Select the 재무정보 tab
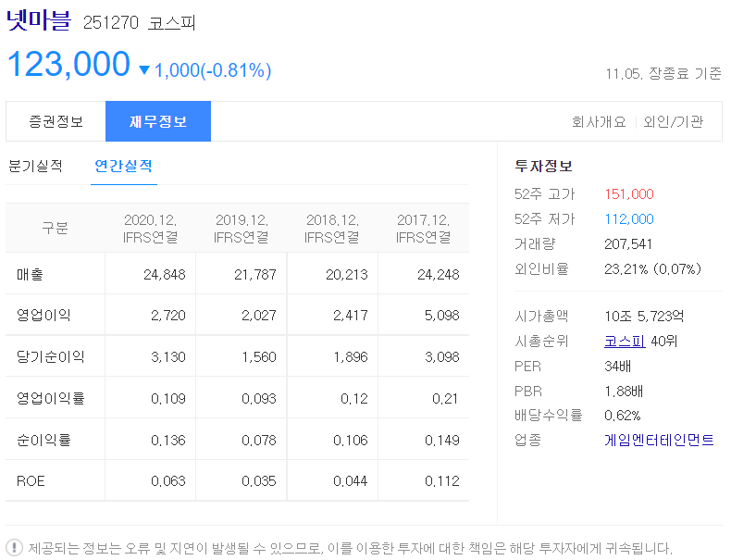The image size is (731, 560). click(x=158, y=121)
